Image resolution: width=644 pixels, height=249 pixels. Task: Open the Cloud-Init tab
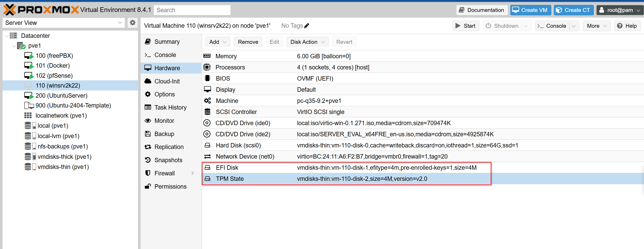(x=171, y=81)
